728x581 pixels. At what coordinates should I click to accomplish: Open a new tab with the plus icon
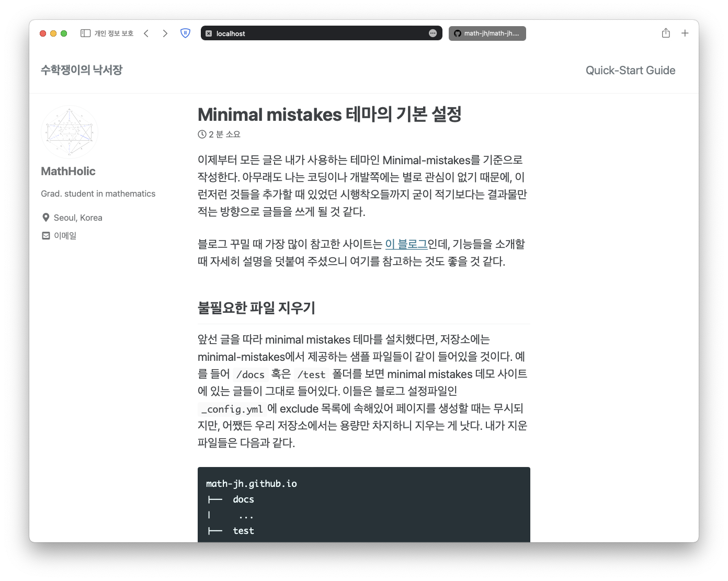(685, 33)
